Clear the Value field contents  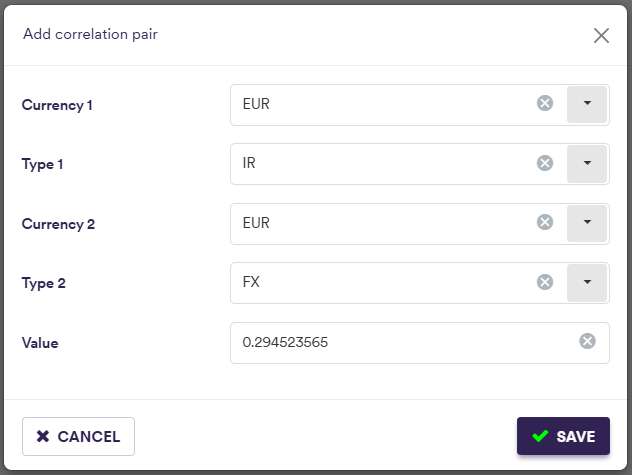pyautogui.click(x=588, y=342)
